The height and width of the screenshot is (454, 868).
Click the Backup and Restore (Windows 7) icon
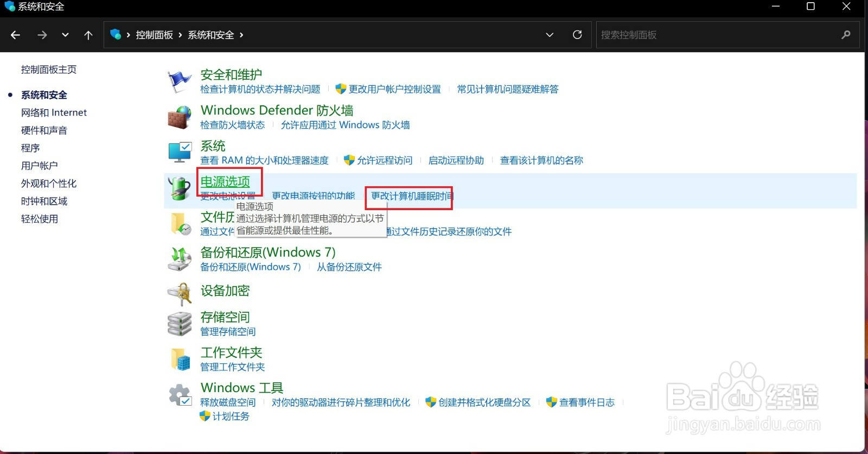pyautogui.click(x=179, y=259)
